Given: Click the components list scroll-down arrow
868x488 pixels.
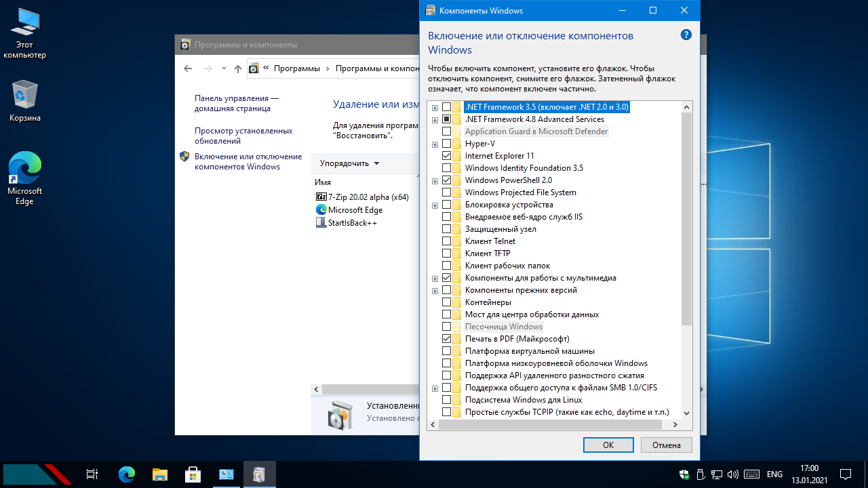Looking at the screenshot, I should (687, 413).
